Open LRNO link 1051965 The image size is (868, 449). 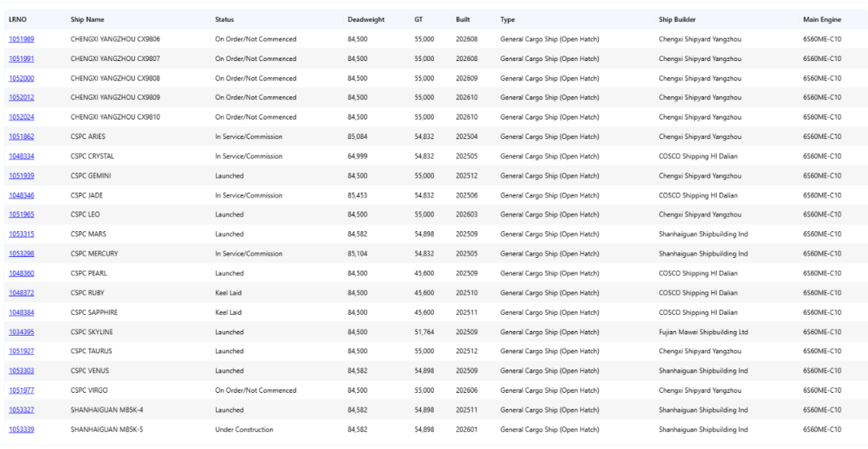pyautogui.click(x=21, y=214)
